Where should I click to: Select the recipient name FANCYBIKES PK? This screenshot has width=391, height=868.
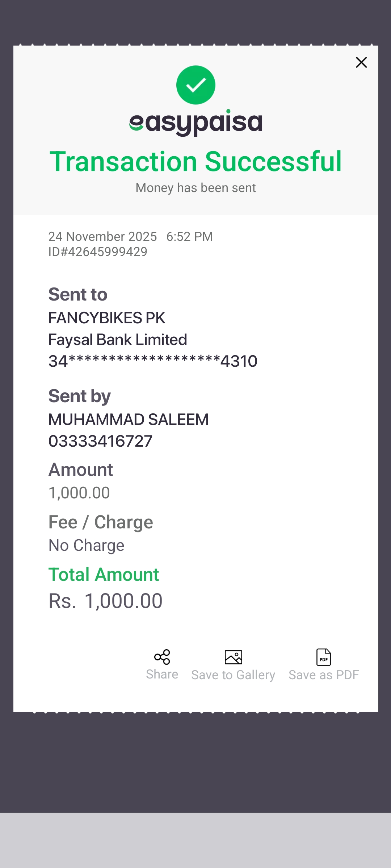click(x=107, y=318)
